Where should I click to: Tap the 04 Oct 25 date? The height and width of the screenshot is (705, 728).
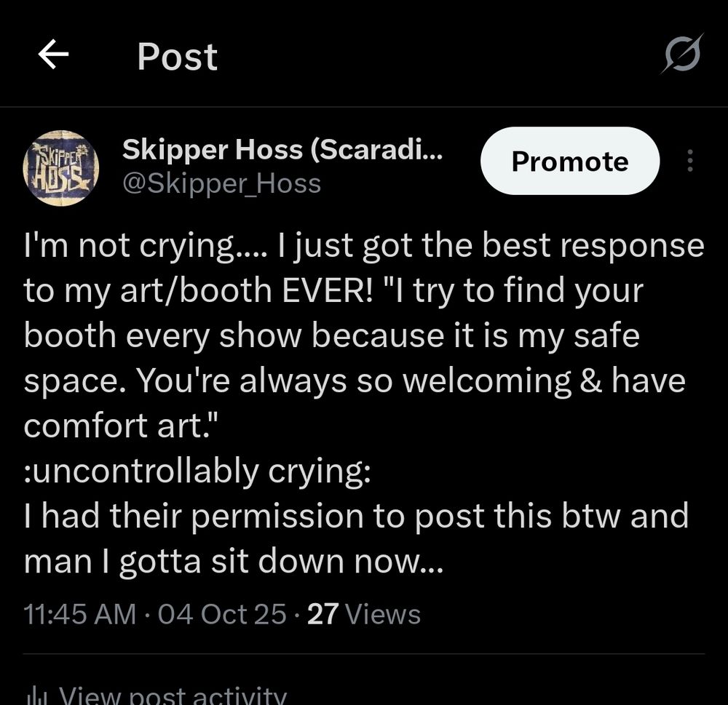pos(222,614)
